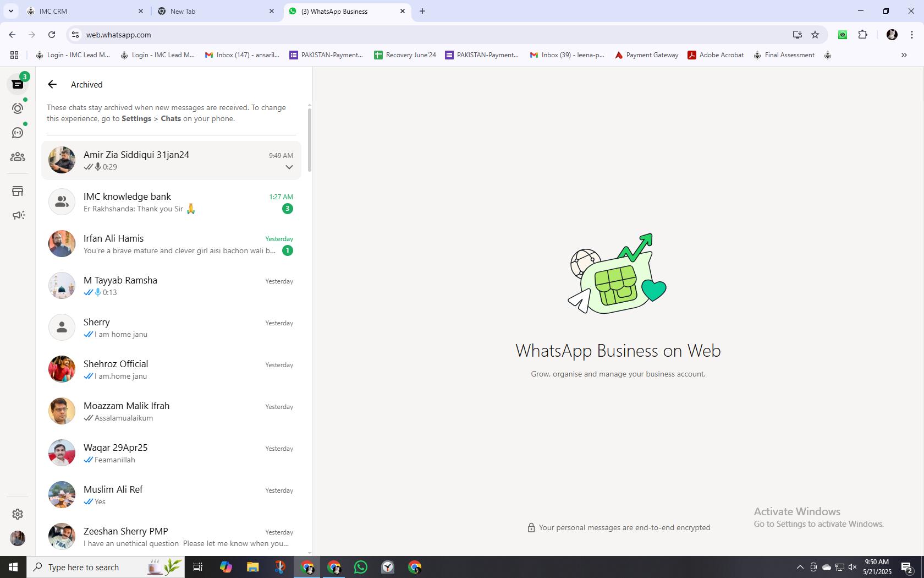Screen dimensions: 924x578
Task: Open the Channels icon in sidebar
Action: [x=18, y=133]
